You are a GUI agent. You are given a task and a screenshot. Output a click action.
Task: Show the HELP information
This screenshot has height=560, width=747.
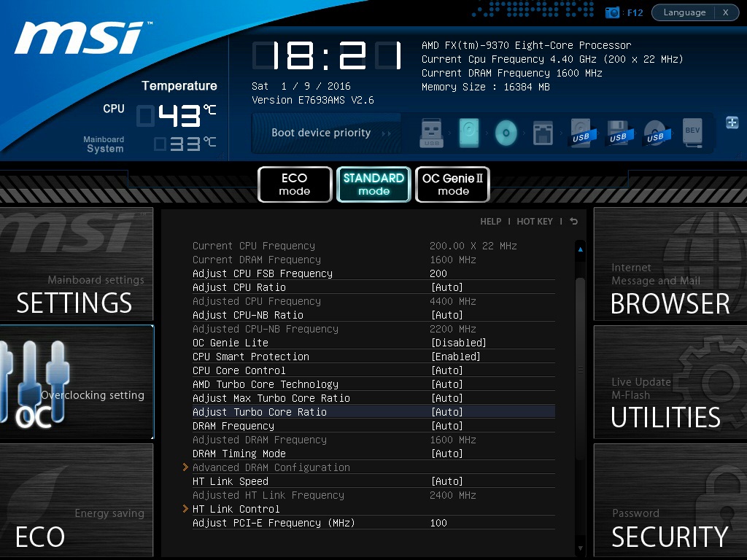[x=491, y=222]
